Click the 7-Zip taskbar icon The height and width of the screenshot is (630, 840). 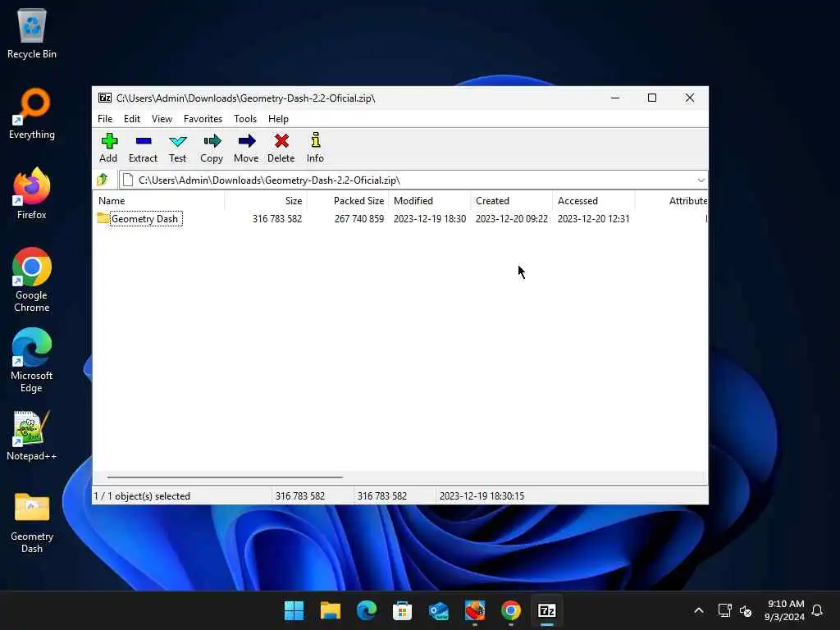[x=547, y=610]
